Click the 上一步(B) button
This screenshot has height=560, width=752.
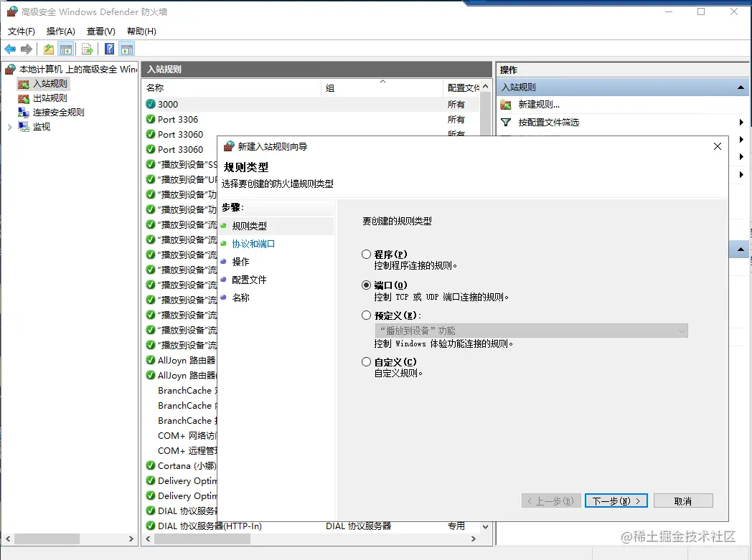tap(551, 501)
